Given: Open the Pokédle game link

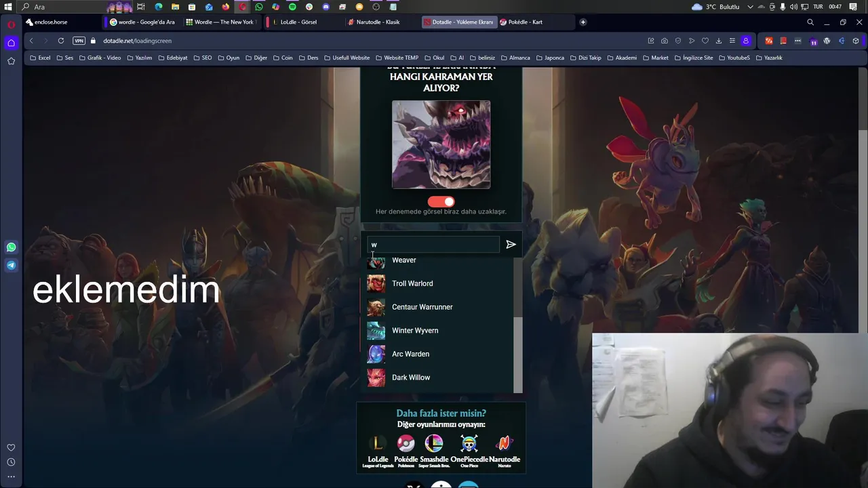Looking at the screenshot, I should click(x=406, y=451).
